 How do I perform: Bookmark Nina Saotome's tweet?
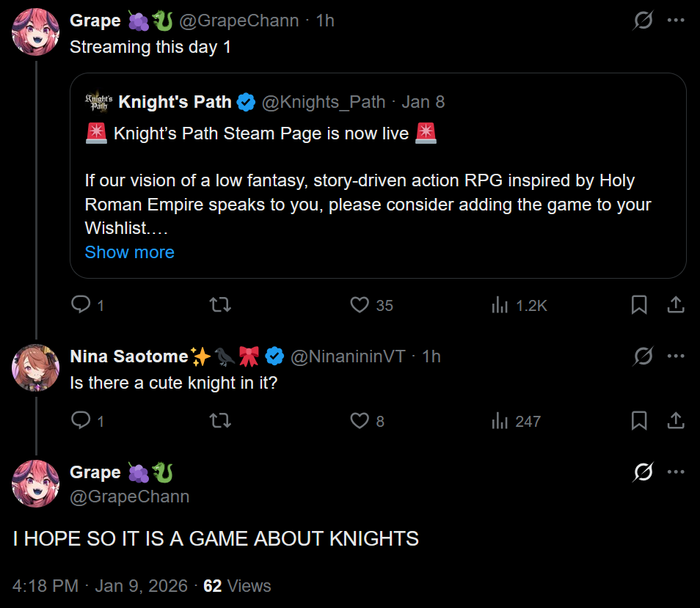[639, 420]
